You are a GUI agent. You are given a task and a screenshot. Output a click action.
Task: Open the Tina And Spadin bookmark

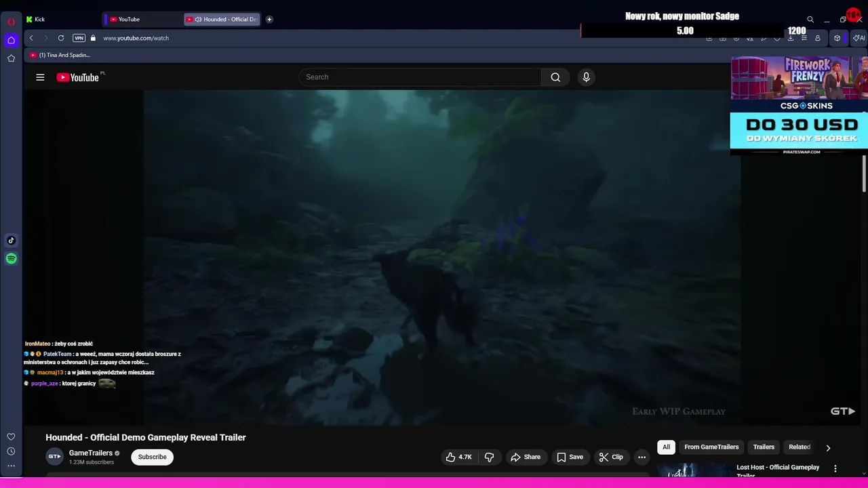(x=60, y=55)
